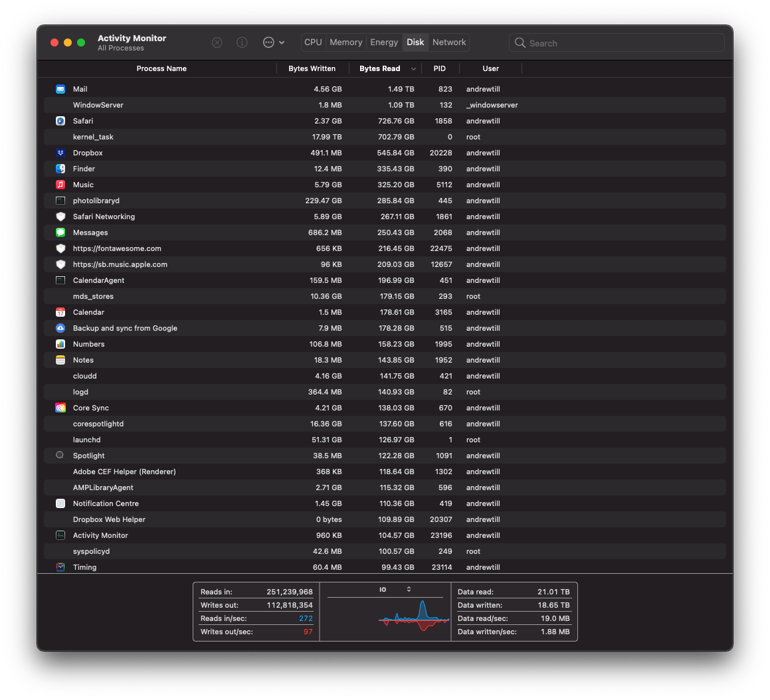Click the Data written 18.65 TB value

coord(553,605)
